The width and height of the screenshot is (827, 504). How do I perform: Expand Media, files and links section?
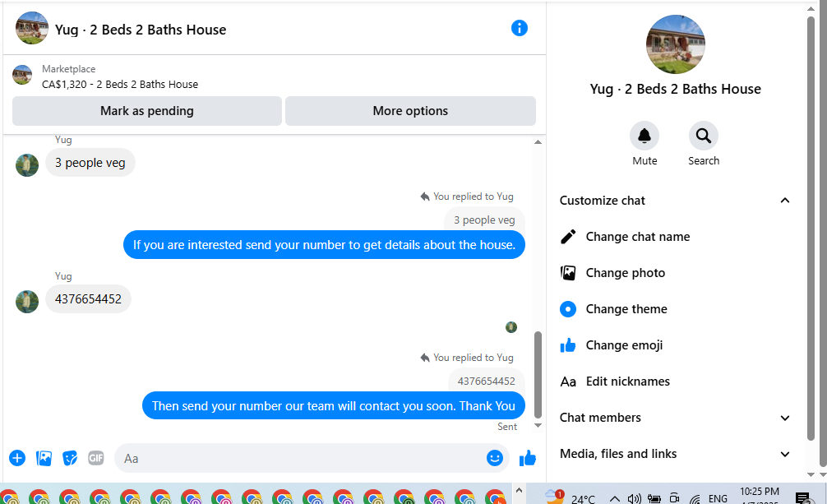(x=785, y=454)
